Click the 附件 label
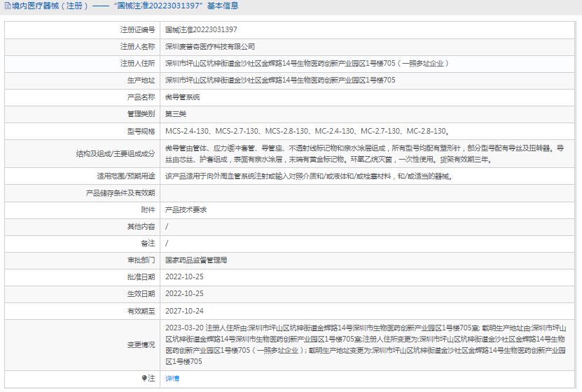The width and height of the screenshot is (582, 392). 148,210
